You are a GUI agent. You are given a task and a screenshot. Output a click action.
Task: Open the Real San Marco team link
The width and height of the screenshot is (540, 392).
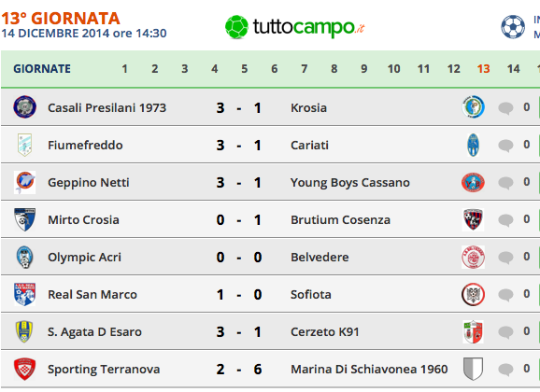coord(92,295)
